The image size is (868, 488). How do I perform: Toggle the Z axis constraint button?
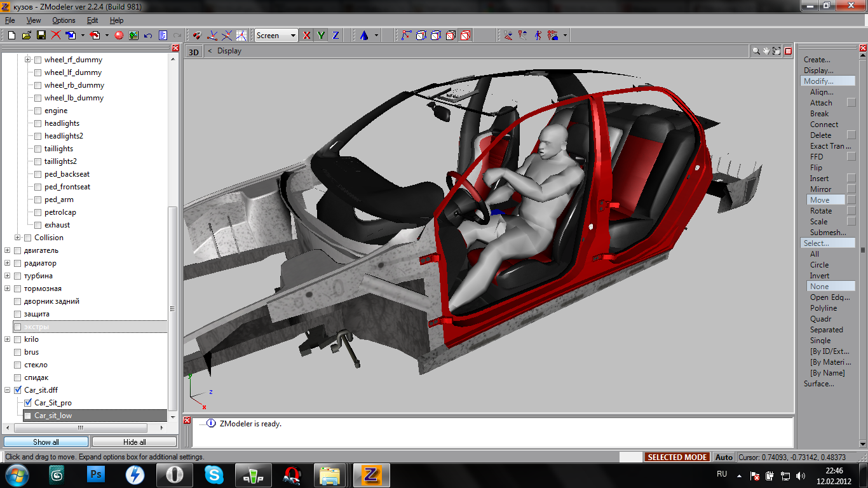coord(336,36)
